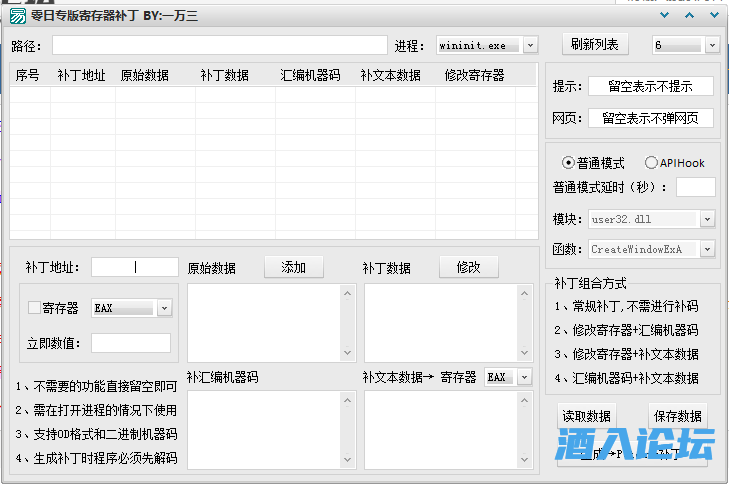Focus the 路径 path input field
The width and height of the screenshot is (729, 486).
pyautogui.click(x=219, y=46)
